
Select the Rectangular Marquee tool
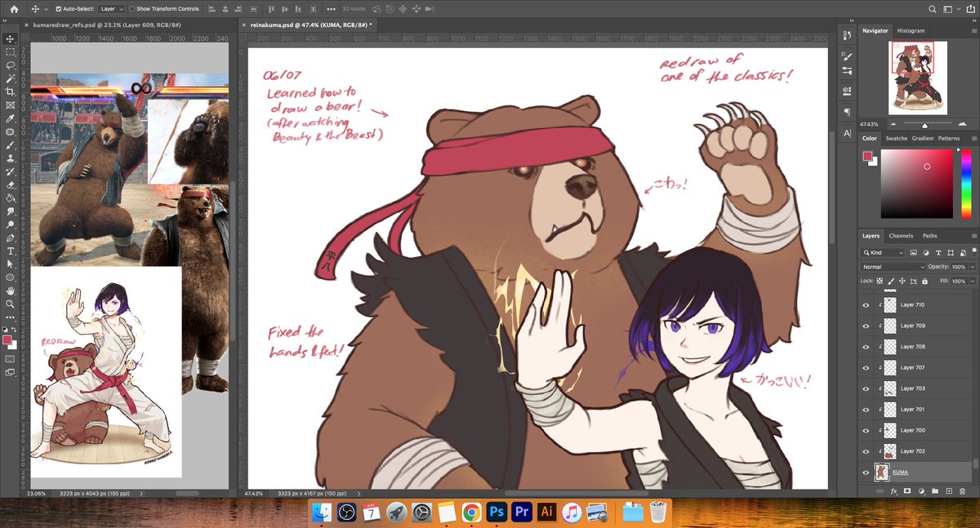click(x=10, y=51)
